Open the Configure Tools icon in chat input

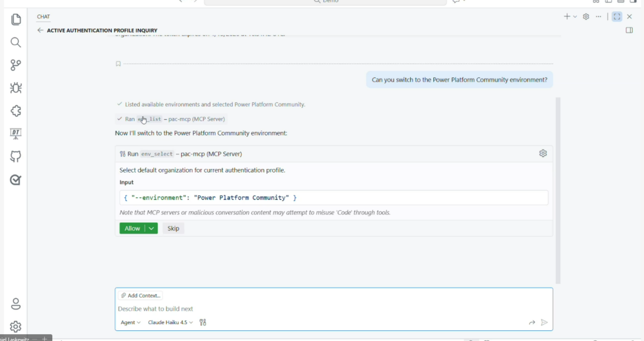[203, 323]
